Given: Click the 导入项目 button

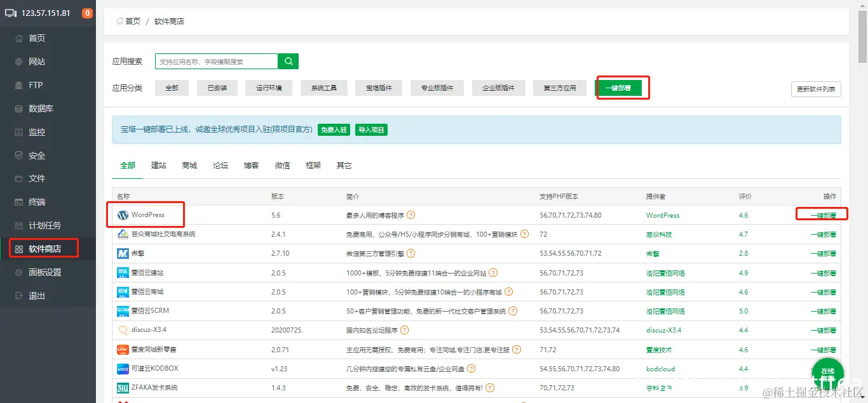Looking at the screenshot, I should [372, 129].
